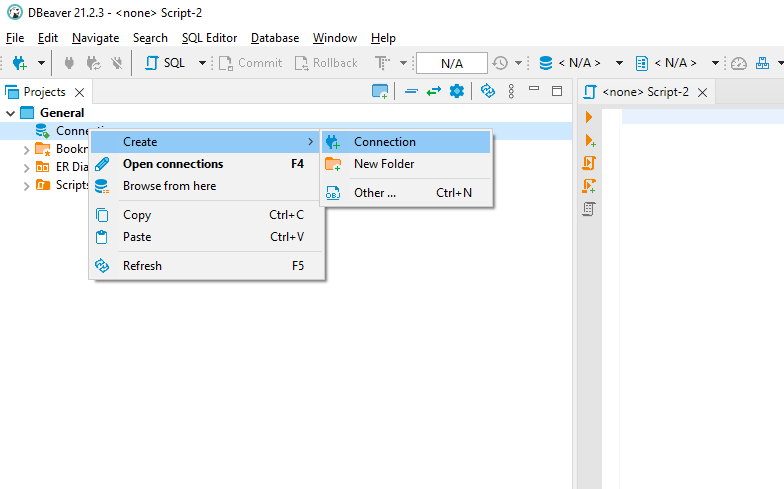Open the active schema N/A dropdown
Viewport: 784px width, 489px height.
[x=715, y=63]
